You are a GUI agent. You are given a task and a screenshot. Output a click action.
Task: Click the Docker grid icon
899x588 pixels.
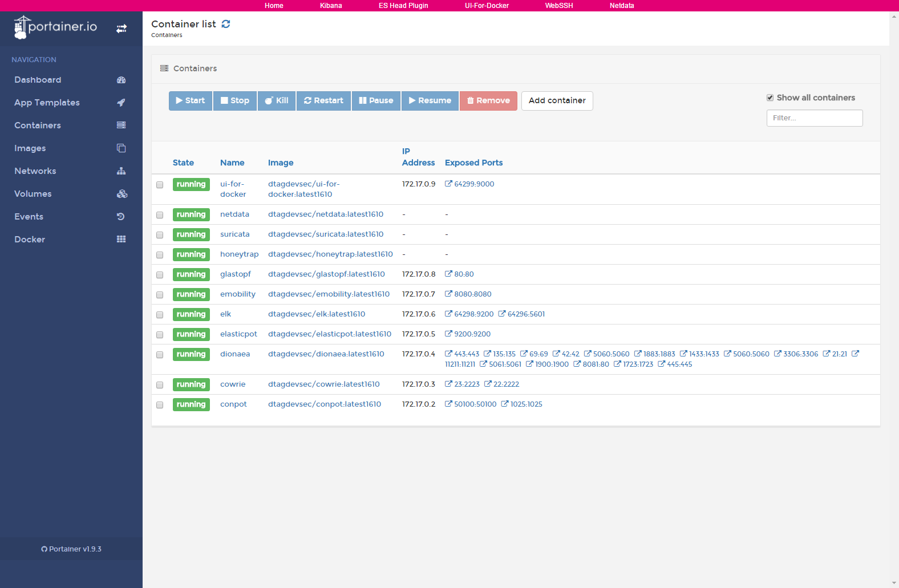pyautogui.click(x=122, y=240)
